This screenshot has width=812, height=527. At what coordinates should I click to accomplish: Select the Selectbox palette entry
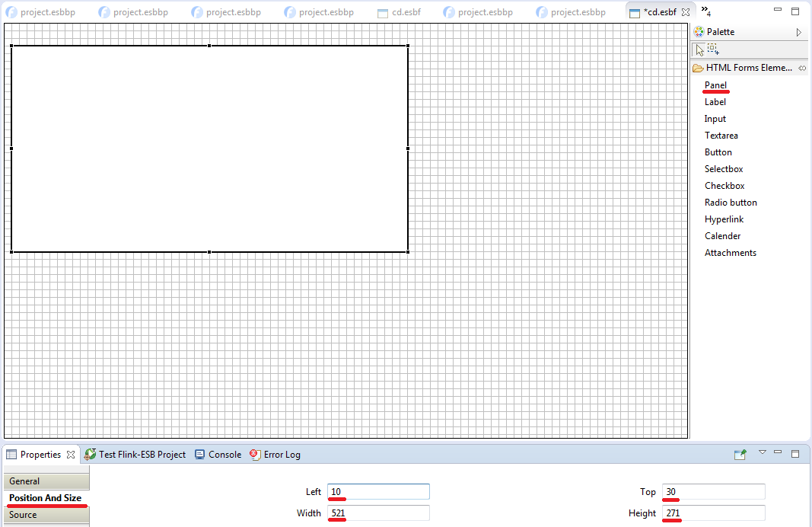click(x=724, y=169)
